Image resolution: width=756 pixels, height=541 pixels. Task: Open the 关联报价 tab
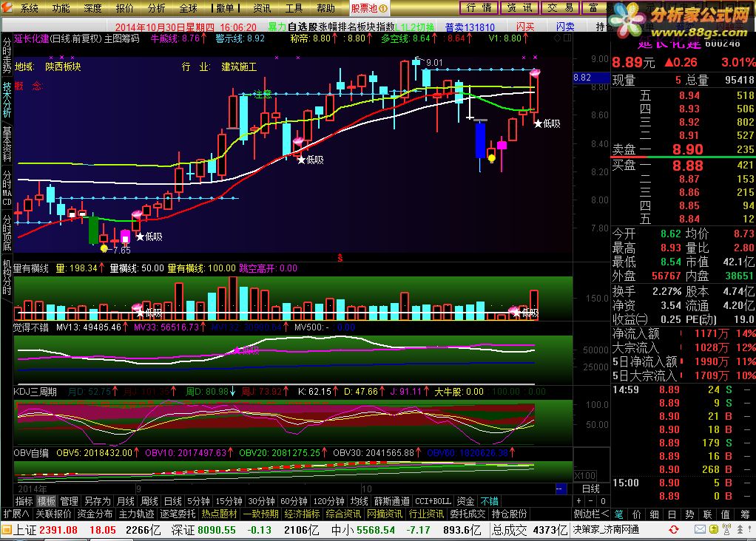tap(53, 514)
